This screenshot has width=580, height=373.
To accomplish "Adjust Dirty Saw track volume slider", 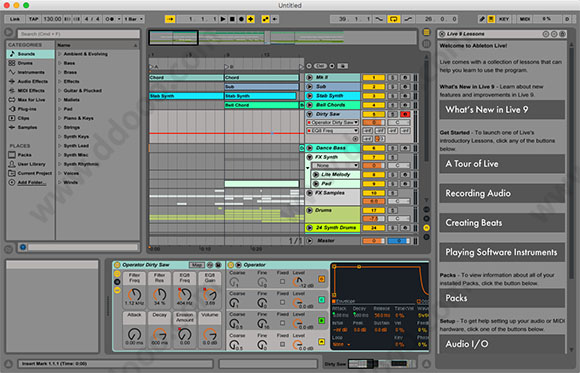I will point(374,122).
